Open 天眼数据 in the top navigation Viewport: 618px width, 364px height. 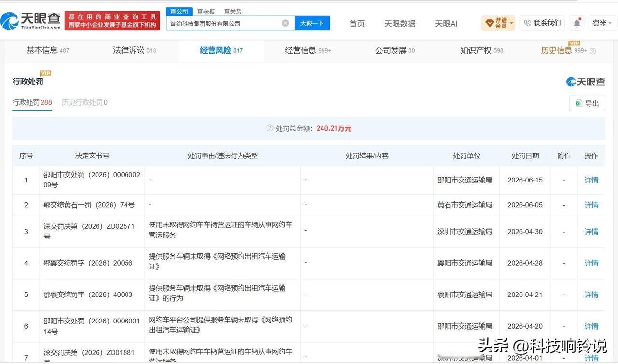pyautogui.click(x=400, y=23)
